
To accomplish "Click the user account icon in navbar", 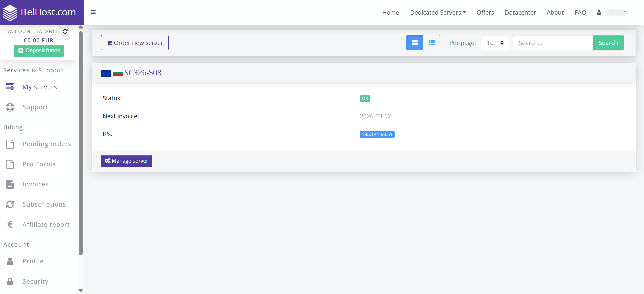I will coord(599,13).
